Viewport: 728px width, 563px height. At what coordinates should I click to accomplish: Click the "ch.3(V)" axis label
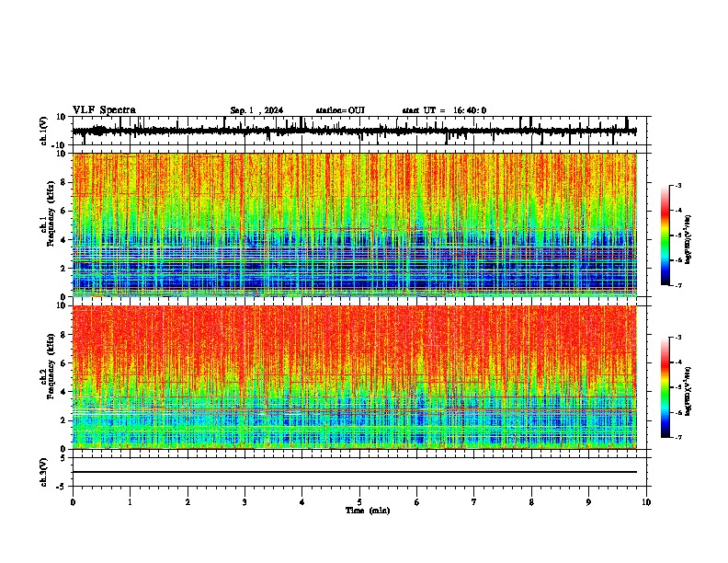click(44, 473)
